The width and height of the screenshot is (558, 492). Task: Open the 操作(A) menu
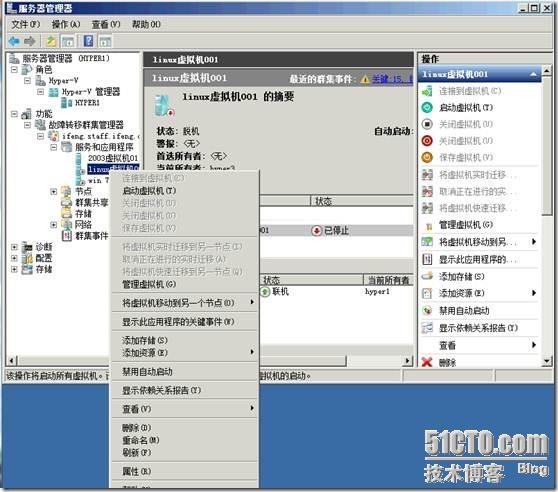(66, 24)
